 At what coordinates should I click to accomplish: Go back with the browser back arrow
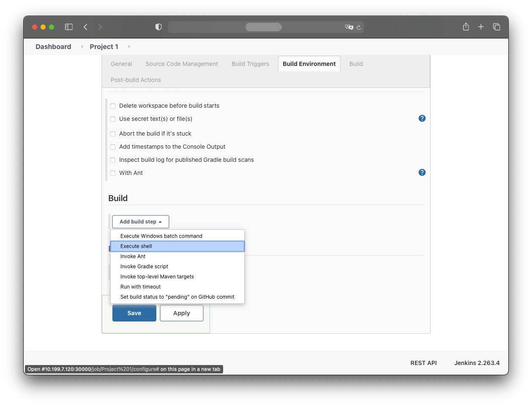coord(85,27)
